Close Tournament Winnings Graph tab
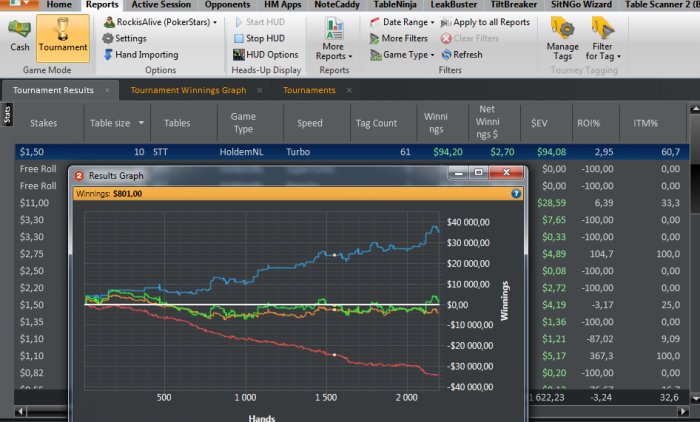 259,90
